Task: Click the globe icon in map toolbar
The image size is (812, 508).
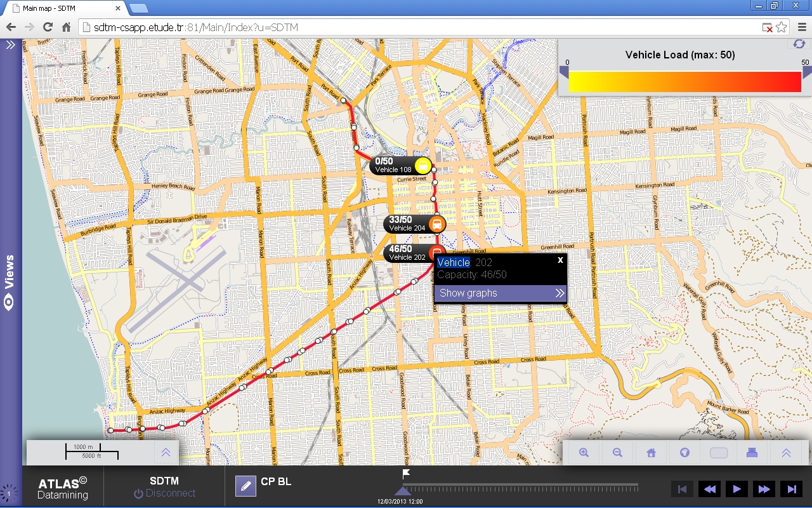Action: [684, 453]
